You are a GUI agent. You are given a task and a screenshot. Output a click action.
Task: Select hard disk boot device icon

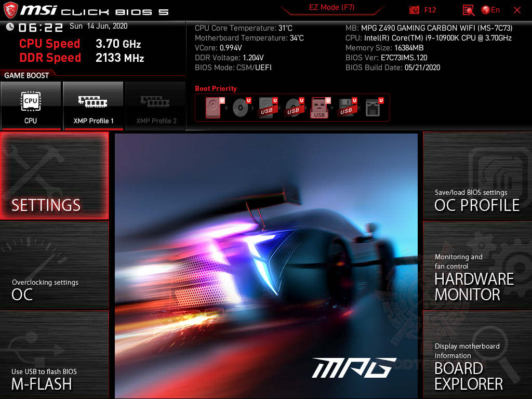coord(215,108)
